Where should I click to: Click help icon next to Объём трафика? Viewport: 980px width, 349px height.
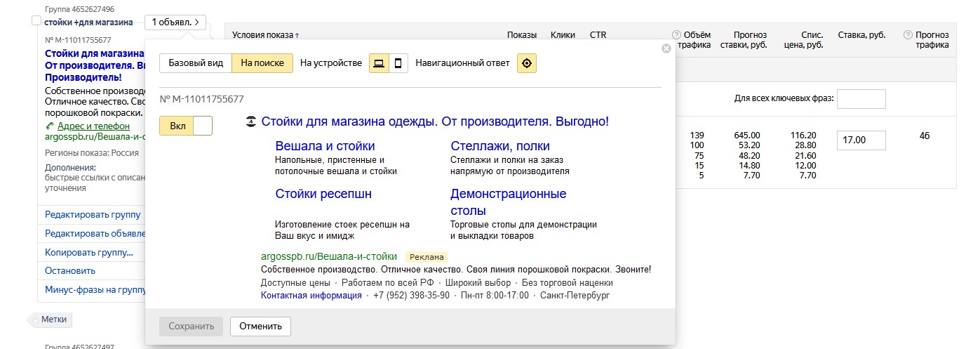(x=676, y=35)
